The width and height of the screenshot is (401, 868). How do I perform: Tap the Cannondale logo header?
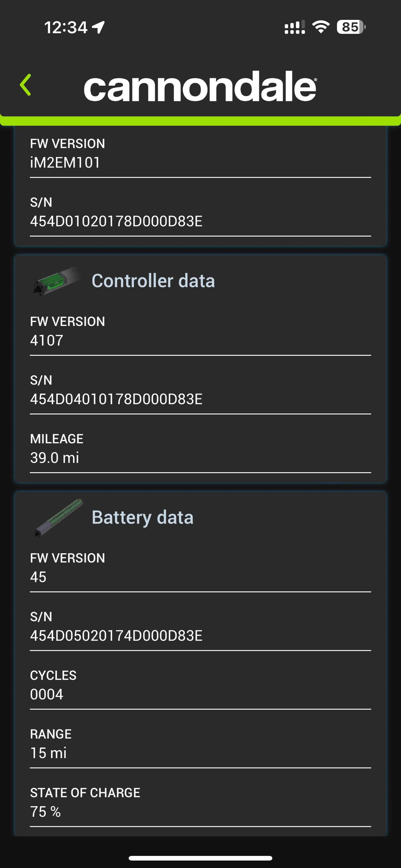pos(200,86)
